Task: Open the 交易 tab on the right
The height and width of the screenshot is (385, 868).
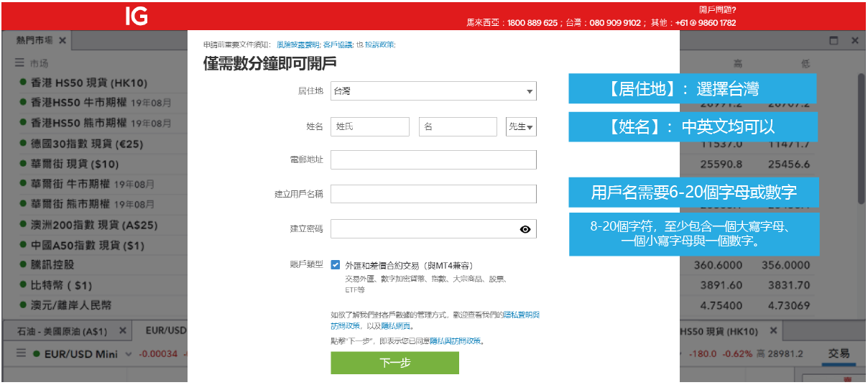Action: [839, 353]
